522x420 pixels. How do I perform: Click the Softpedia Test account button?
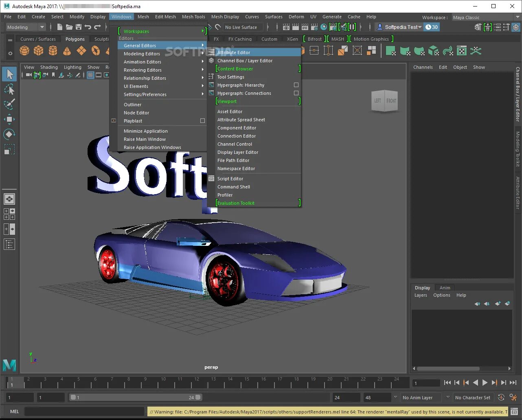(398, 27)
